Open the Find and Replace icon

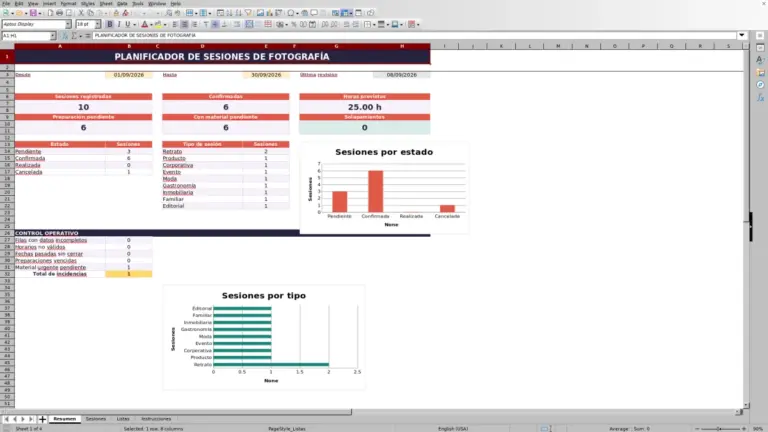pos(168,13)
